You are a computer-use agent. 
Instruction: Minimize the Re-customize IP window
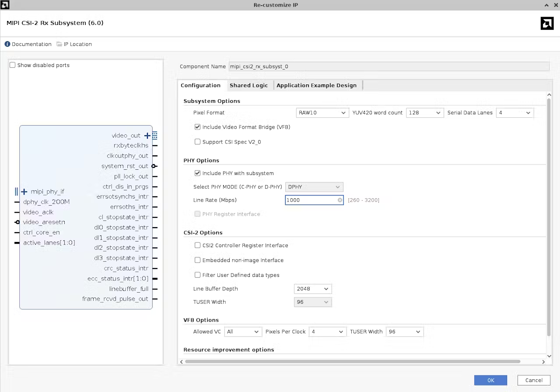547,5
